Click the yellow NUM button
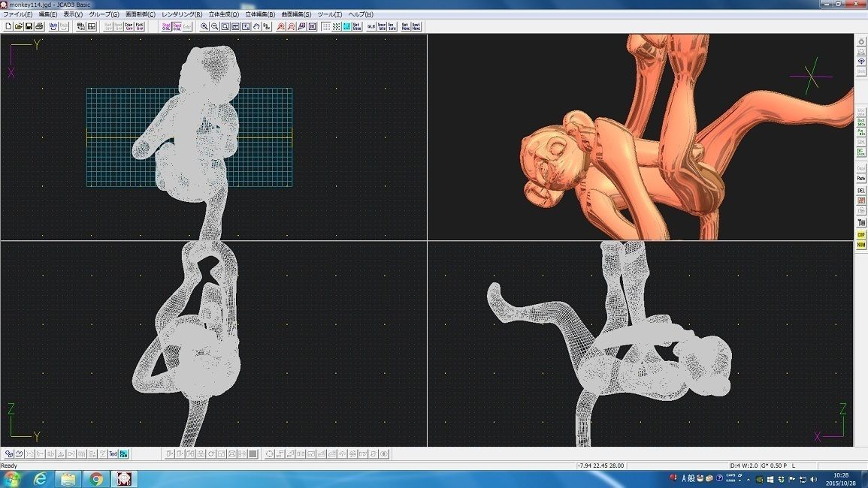868x488 pixels. [x=860, y=245]
